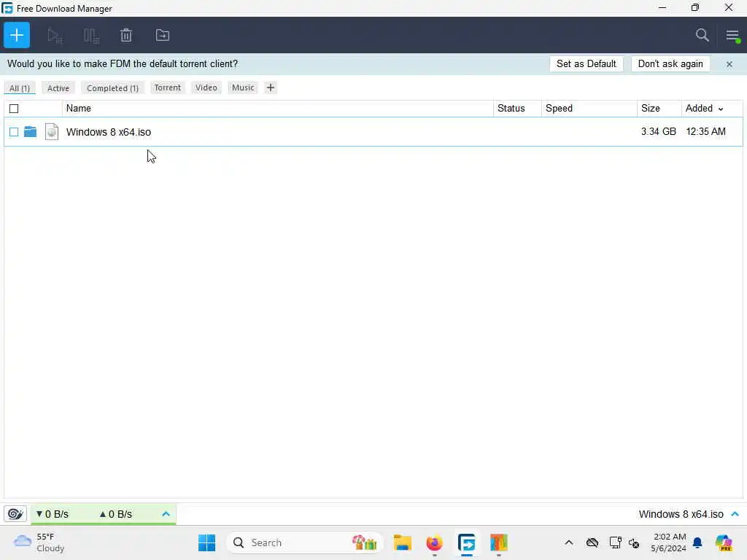Select the Windows 8 x64.iso file name
The image size is (747, 560).
[x=109, y=132]
